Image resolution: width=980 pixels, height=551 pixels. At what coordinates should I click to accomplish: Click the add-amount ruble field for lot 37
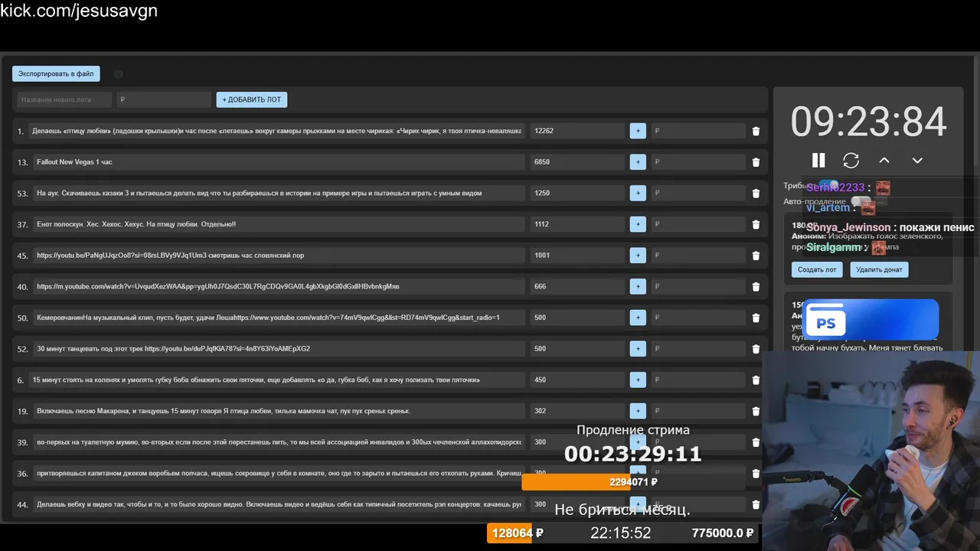coord(698,224)
